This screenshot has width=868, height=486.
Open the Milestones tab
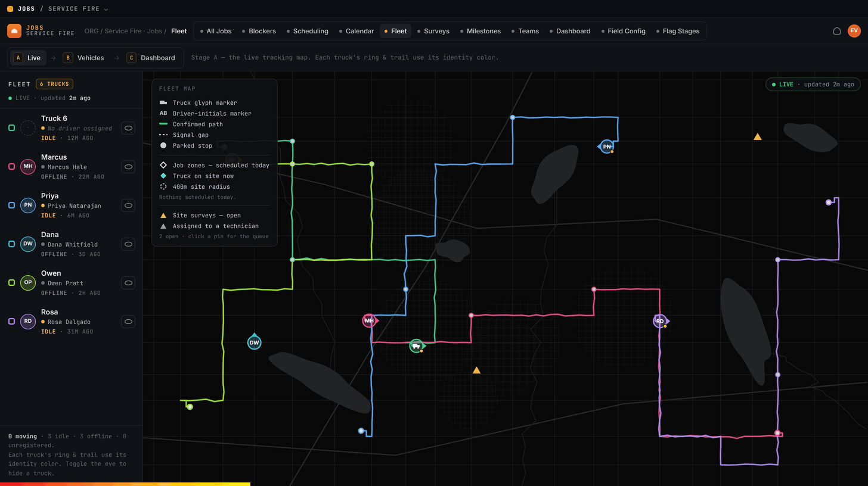480,31
